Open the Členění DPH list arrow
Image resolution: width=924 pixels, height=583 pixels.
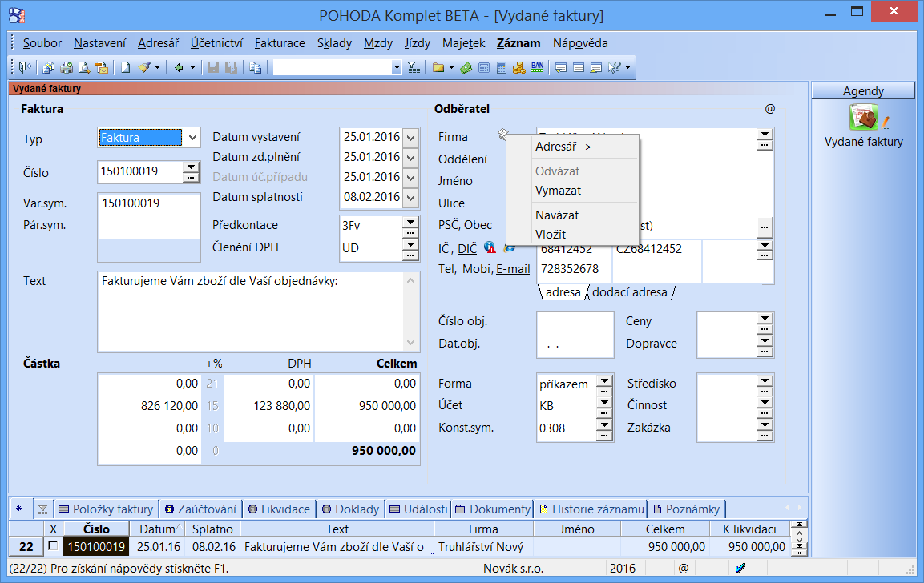click(410, 243)
